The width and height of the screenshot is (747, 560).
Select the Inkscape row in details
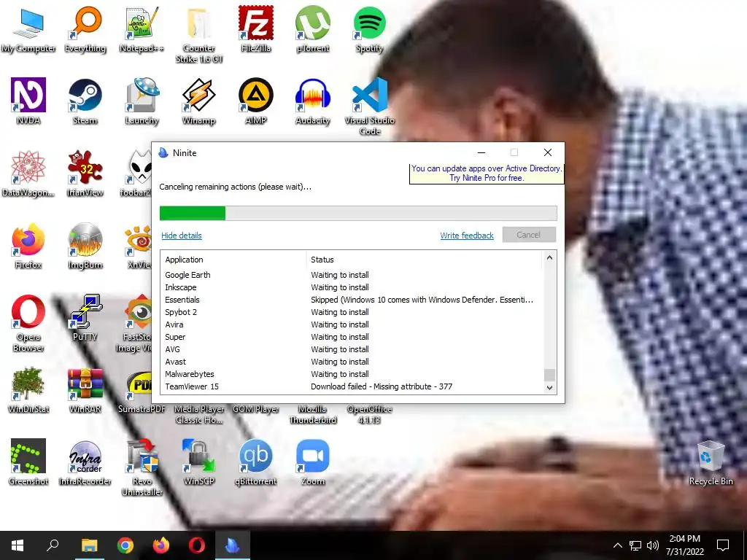[x=352, y=287]
